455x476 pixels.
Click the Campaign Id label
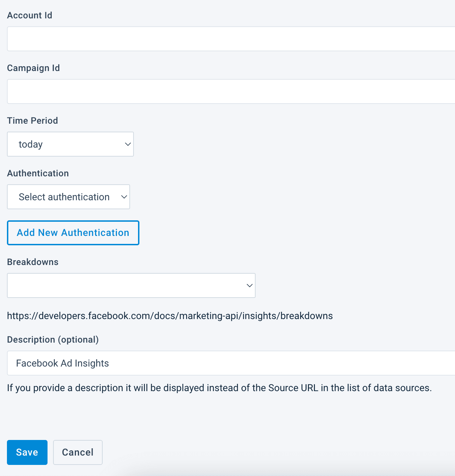click(x=34, y=68)
